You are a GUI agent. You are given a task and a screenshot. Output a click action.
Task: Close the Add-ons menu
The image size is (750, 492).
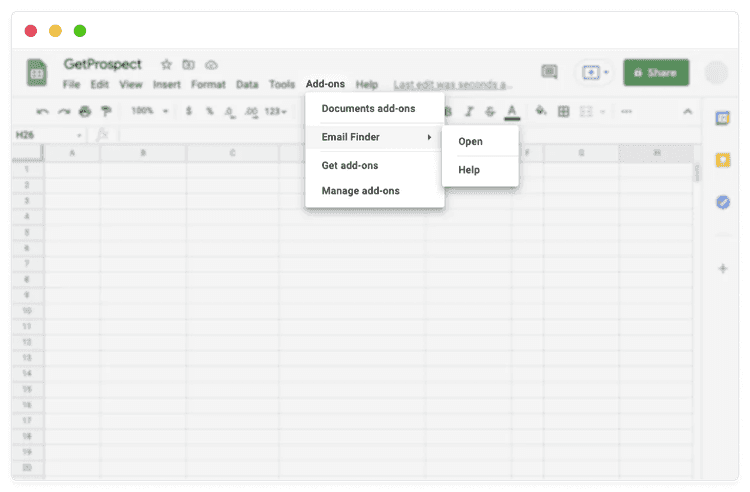coord(325,84)
